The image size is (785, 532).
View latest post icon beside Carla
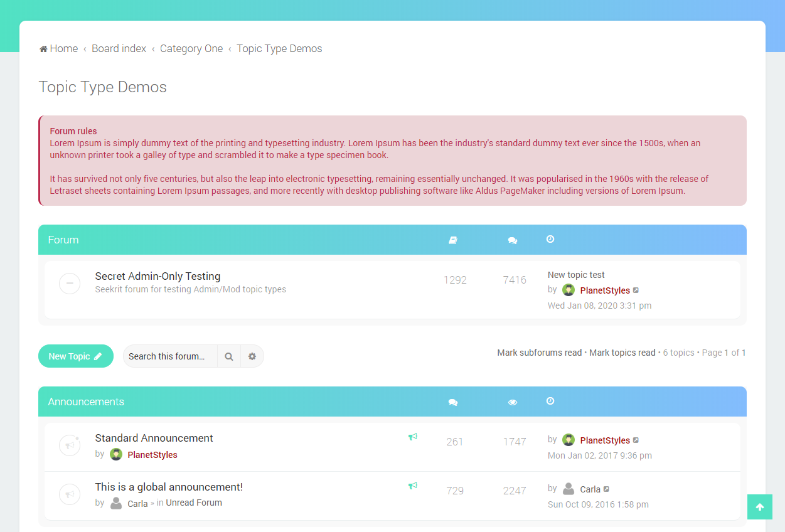coord(606,489)
